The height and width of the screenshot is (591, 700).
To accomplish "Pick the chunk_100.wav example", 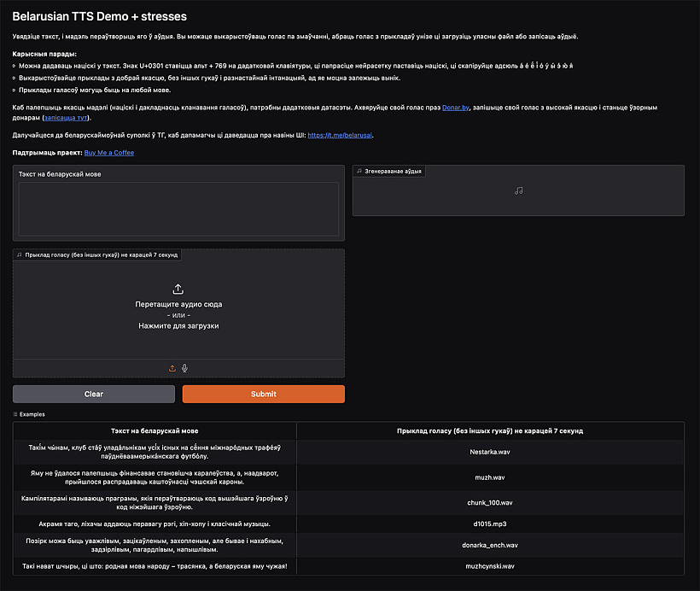I will [490, 502].
